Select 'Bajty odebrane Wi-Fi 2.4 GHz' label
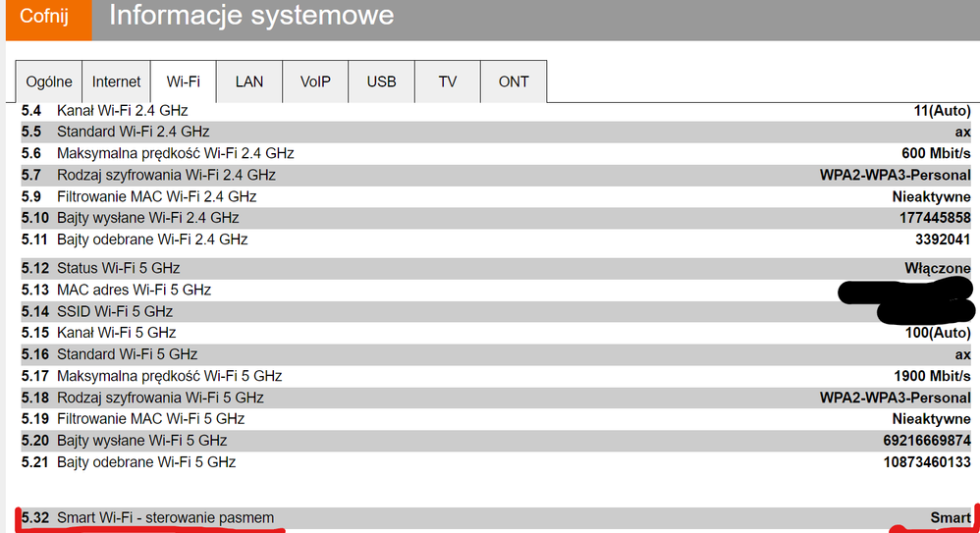 point(152,240)
